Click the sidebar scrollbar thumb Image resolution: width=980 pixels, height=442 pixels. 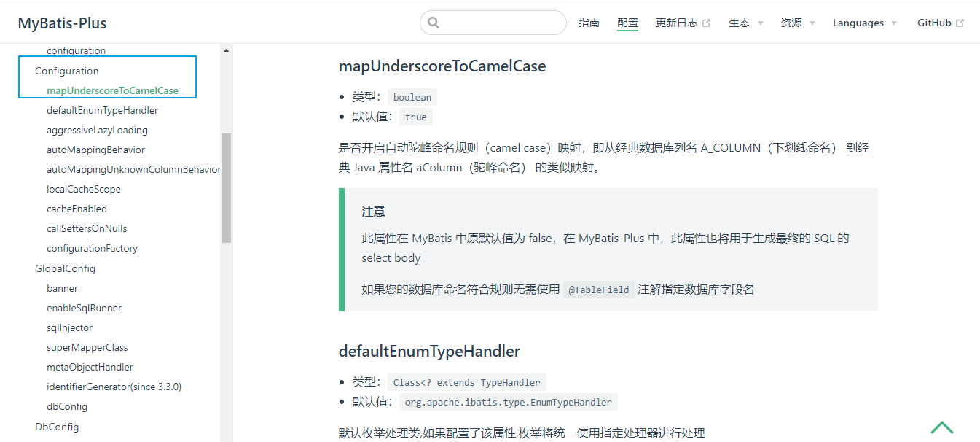226,188
